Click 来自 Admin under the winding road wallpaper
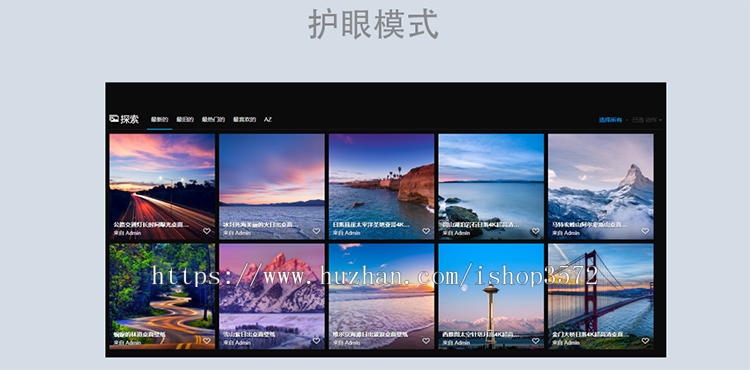The width and height of the screenshot is (750, 370). tap(127, 343)
